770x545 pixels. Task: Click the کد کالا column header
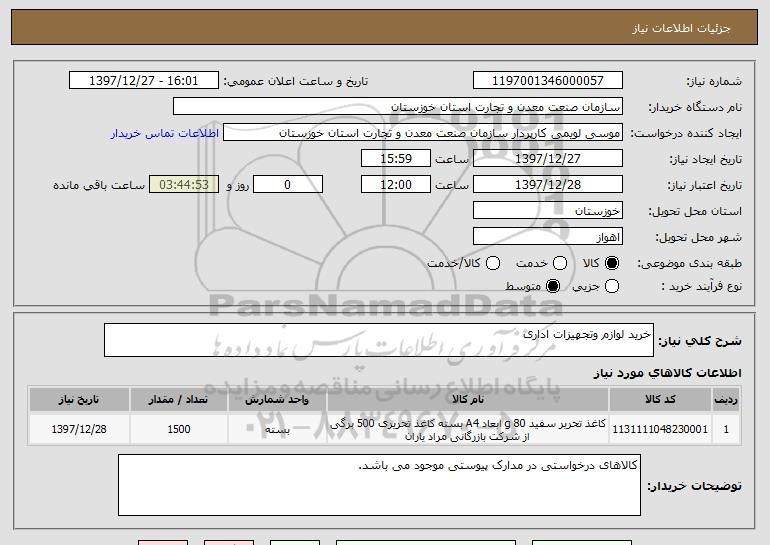pos(660,399)
